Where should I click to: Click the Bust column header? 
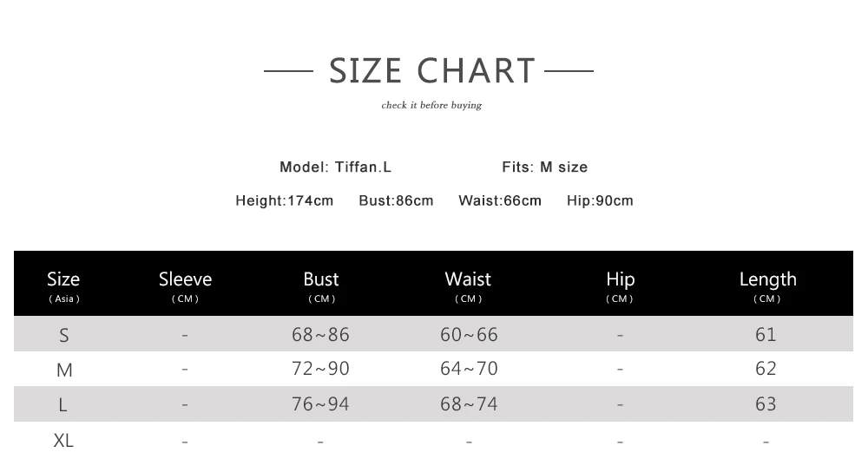321,284
